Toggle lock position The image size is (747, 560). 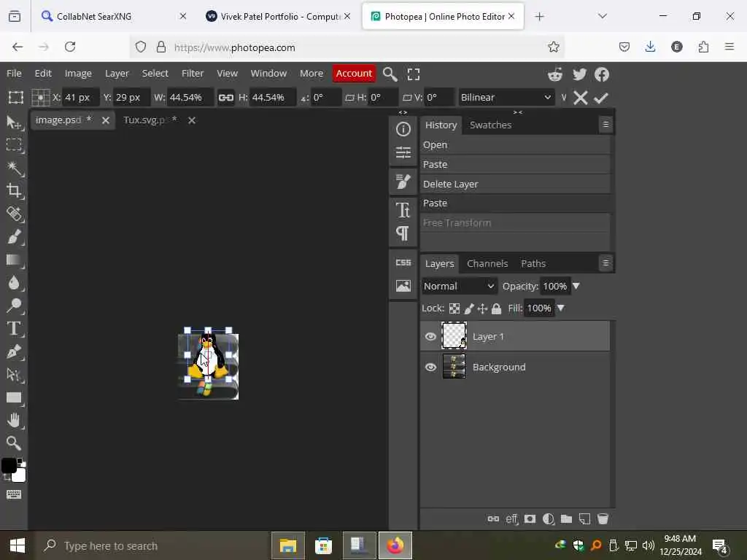pos(482,308)
